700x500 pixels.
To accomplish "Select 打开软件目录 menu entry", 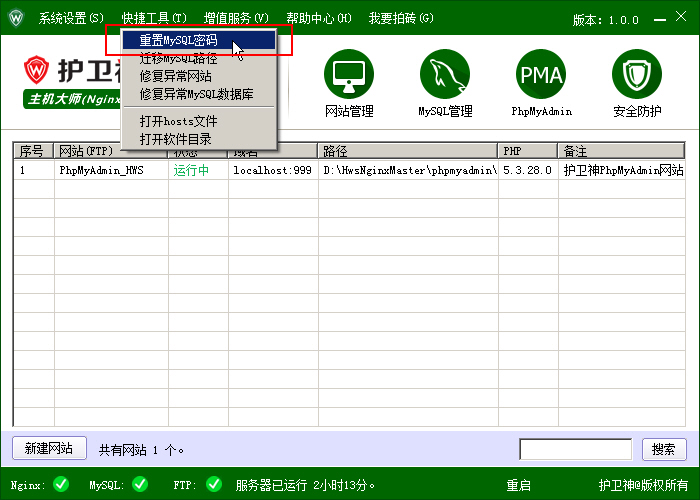I will [199, 139].
